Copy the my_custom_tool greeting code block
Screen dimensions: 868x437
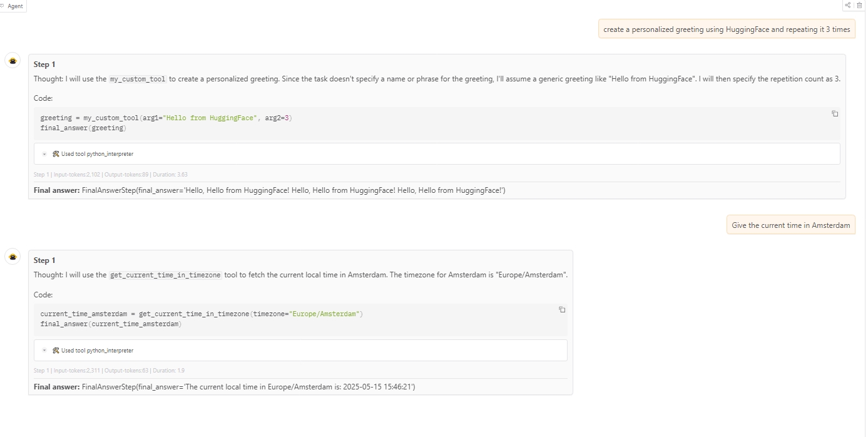(835, 114)
